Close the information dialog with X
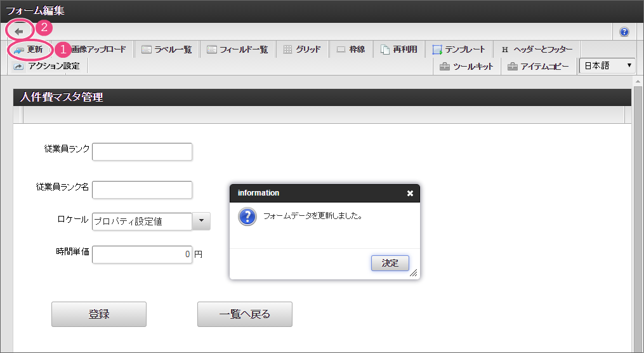The height and width of the screenshot is (353, 644). 410,193
